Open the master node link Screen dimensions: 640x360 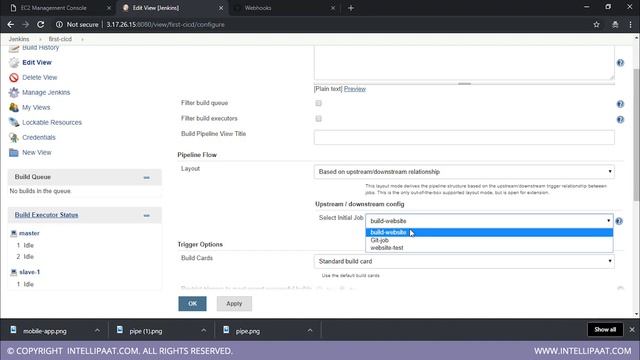pyautogui.click(x=29, y=233)
